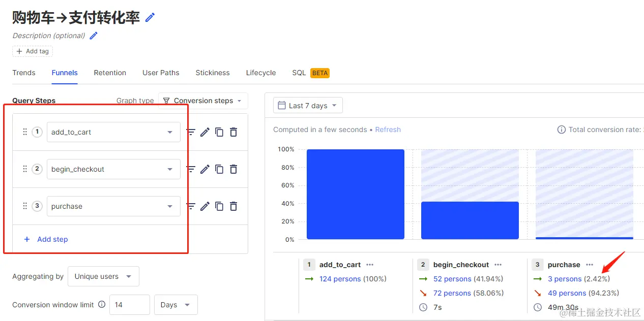644x321 pixels.
Task: Open the Stickiness tab
Action: coord(213,73)
